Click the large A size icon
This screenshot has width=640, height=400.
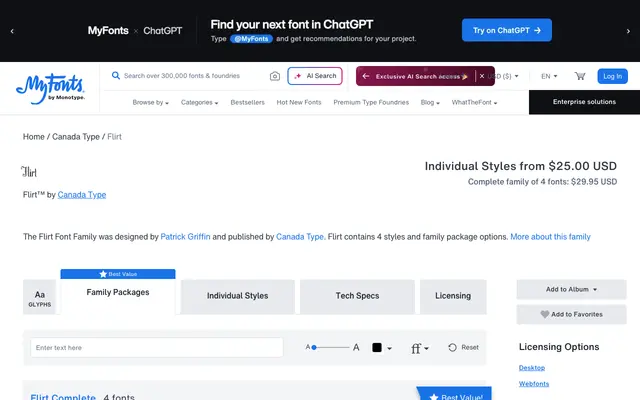pyautogui.click(x=356, y=347)
